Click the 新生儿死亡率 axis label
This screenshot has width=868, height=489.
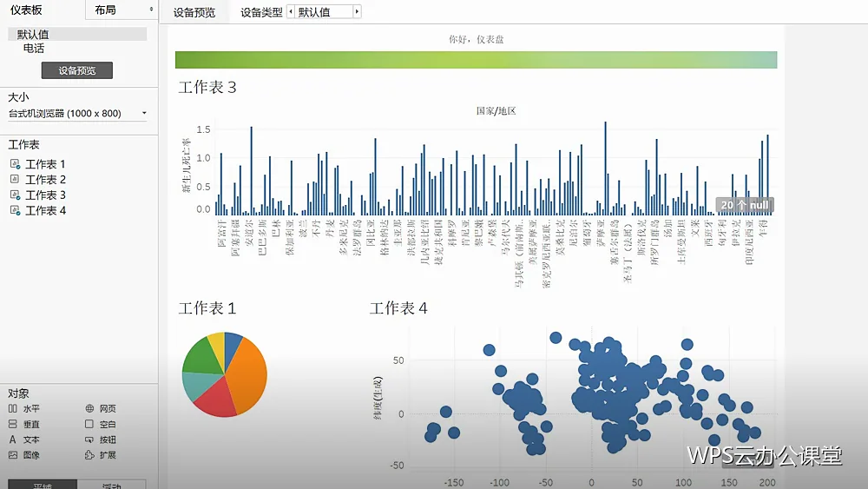(x=186, y=165)
